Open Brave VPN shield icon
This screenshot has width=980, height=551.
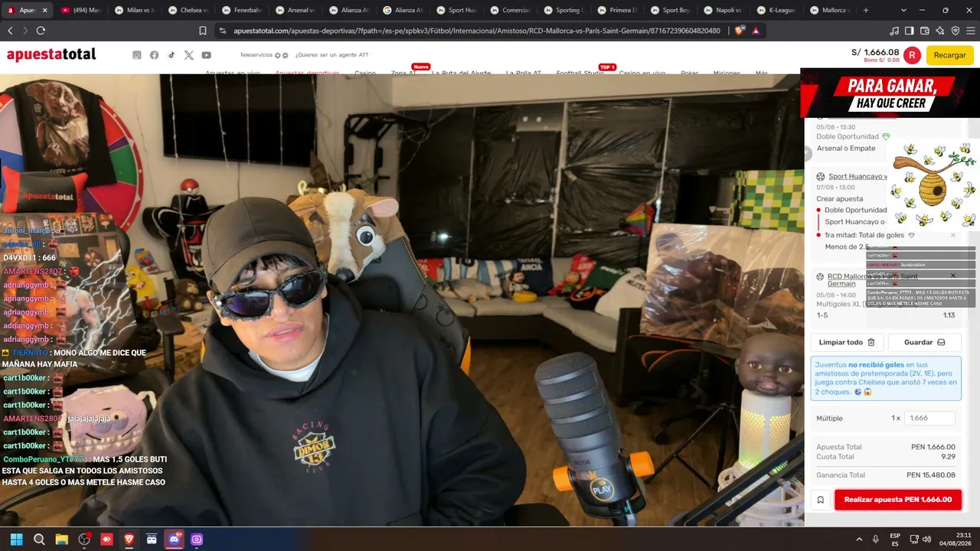point(955,31)
